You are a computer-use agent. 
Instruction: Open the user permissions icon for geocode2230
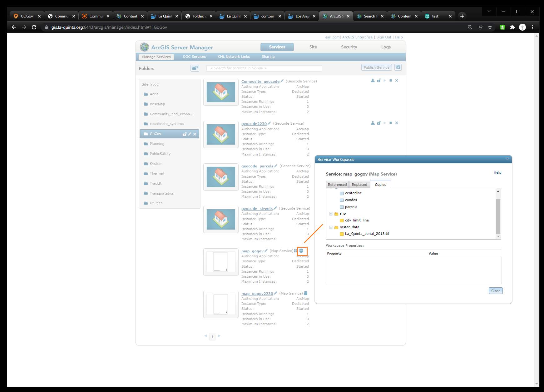tap(373, 123)
